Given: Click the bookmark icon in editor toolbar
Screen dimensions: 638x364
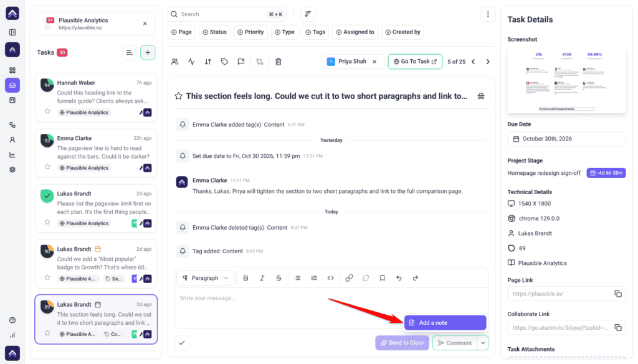Looking at the screenshot, I should pyautogui.click(x=382, y=278).
